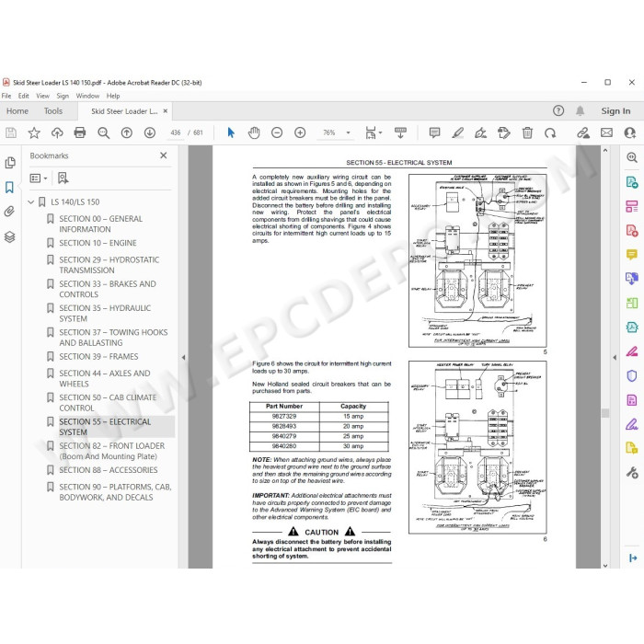Close the Skid Steer Loader document tab

tap(165, 111)
